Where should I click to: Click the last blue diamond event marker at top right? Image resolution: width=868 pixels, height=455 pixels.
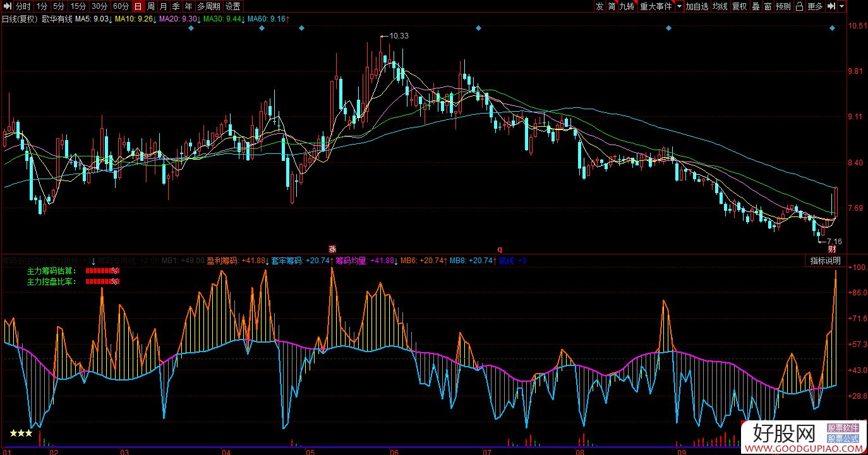pyautogui.click(x=833, y=28)
